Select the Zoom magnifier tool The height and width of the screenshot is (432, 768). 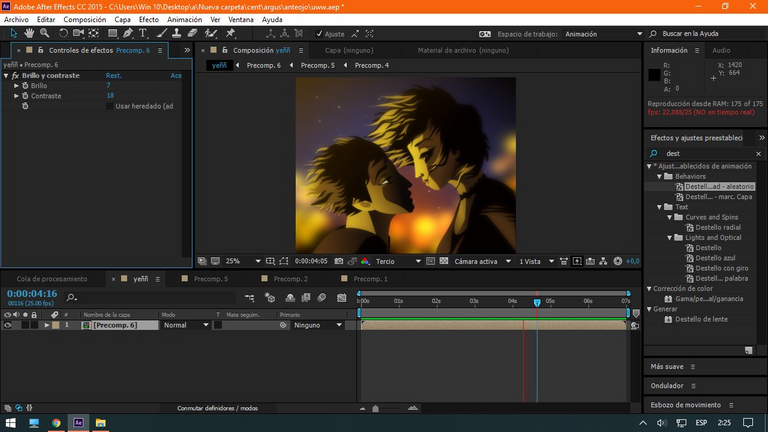pyautogui.click(x=45, y=33)
